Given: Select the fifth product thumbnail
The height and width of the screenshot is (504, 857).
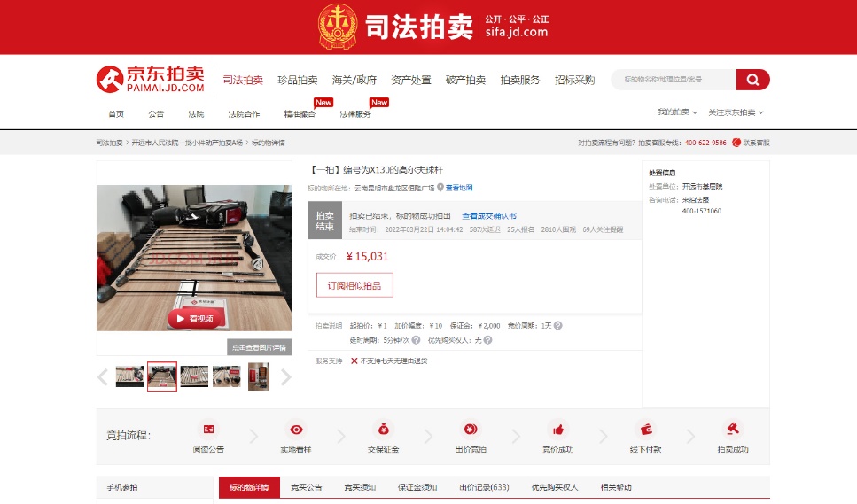Looking at the screenshot, I should (259, 376).
